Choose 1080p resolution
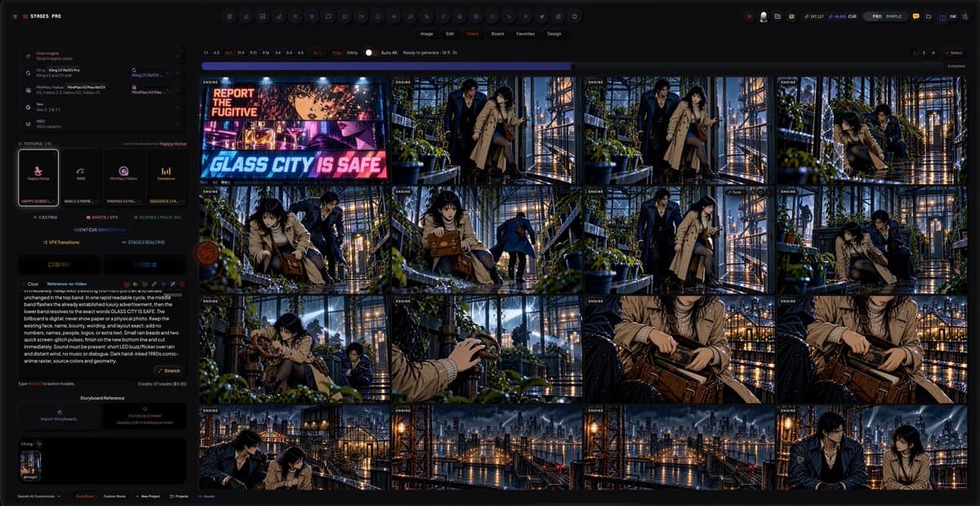The width and height of the screenshot is (980, 506). 352,52
